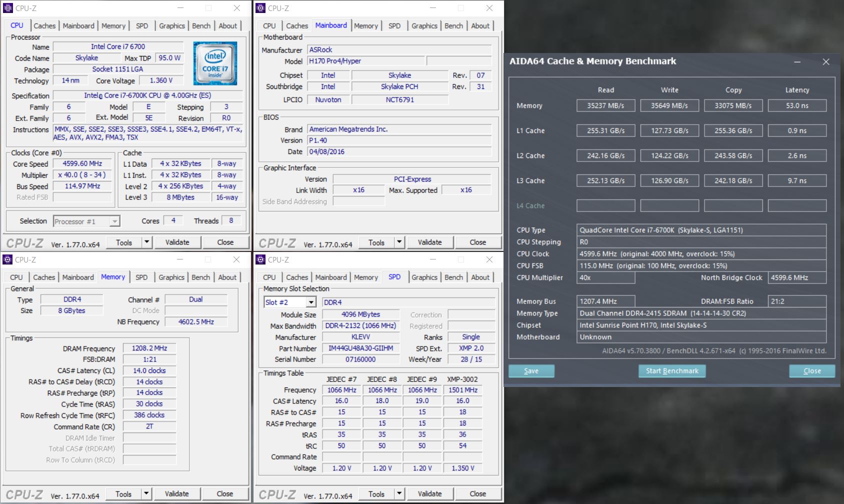This screenshot has height=504, width=844.
Task: Click Validate in Memory window
Action: point(177,494)
